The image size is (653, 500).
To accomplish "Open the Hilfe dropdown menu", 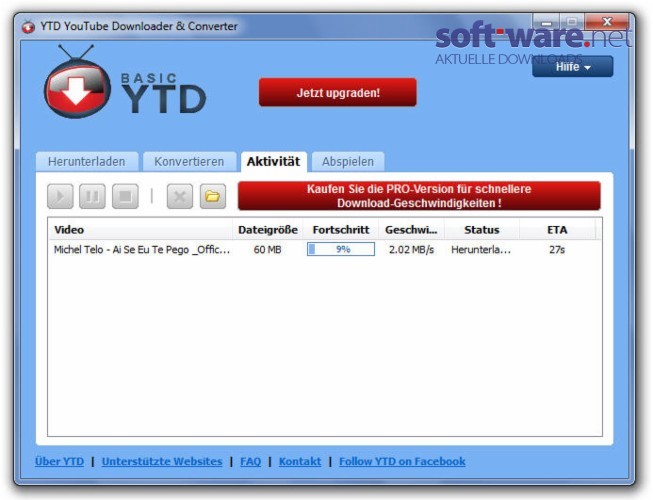I will (573, 67).
